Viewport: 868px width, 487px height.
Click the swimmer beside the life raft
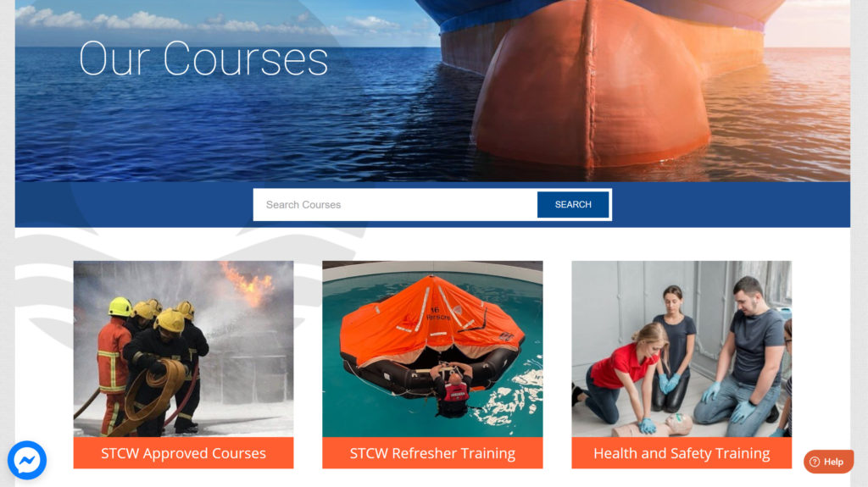click(x=453, y=390)
